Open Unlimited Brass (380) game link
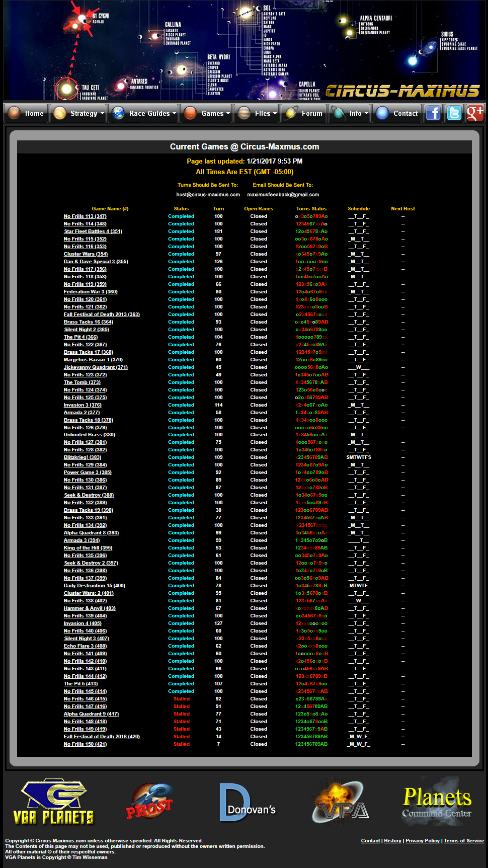 coord(90,435)
